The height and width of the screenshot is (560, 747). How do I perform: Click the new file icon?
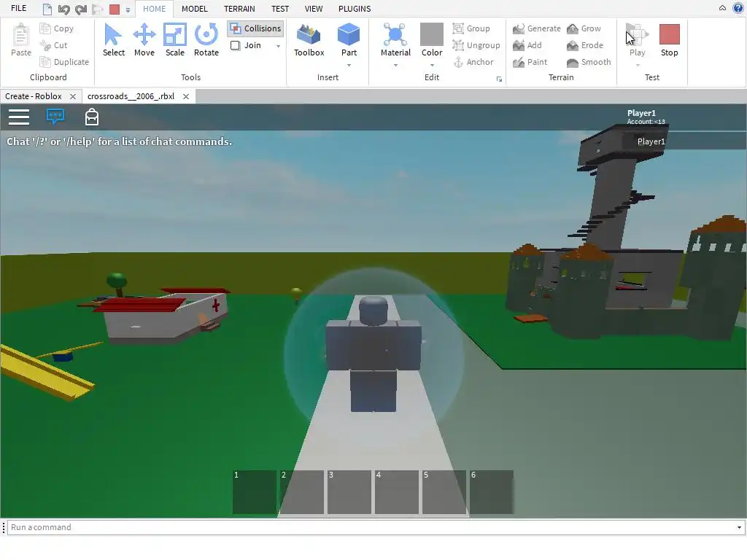(47, 9)
